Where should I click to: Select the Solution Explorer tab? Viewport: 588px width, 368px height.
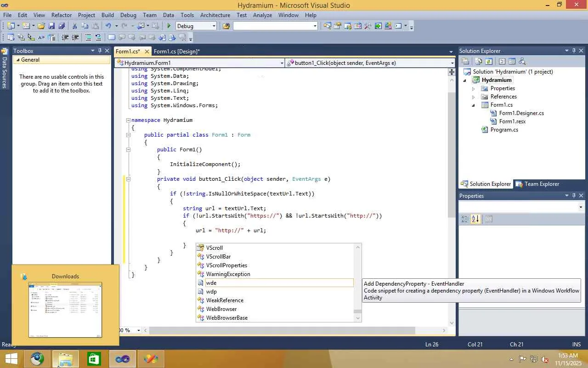pos(486,184)
